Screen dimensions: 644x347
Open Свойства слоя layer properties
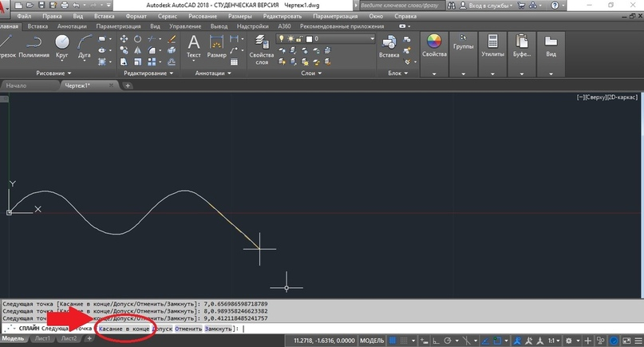pyautogui.click(x=262, y=49)
